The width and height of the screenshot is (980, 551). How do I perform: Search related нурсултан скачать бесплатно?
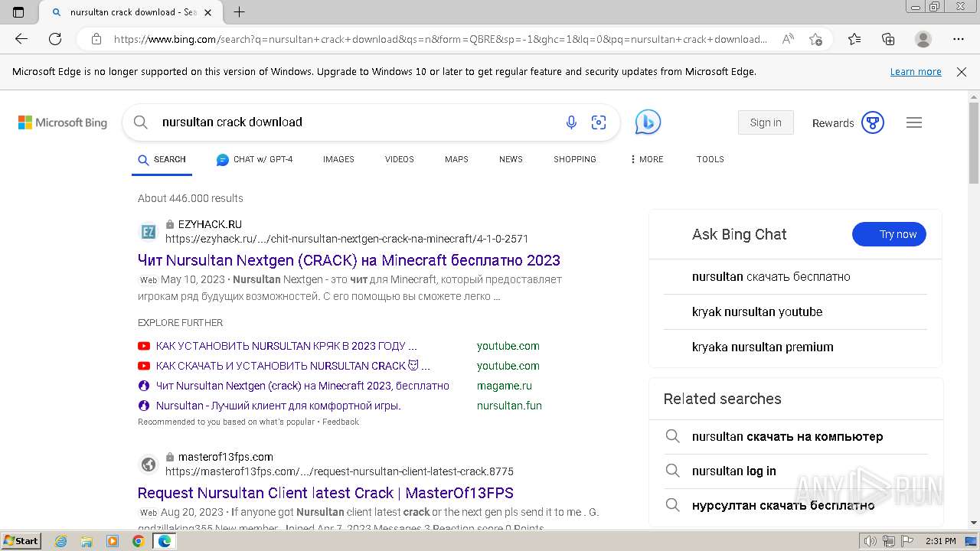coord(783,506)
